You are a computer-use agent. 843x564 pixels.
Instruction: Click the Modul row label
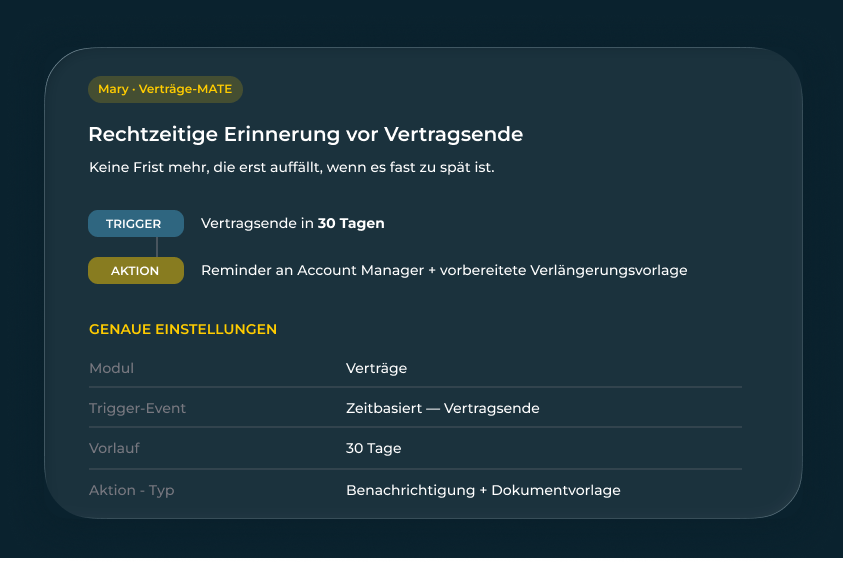111,368
